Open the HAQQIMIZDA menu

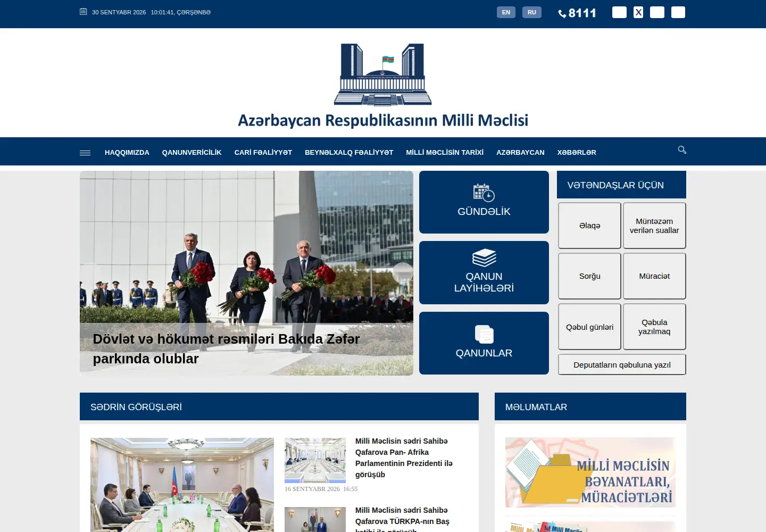[x=127, y=153]
